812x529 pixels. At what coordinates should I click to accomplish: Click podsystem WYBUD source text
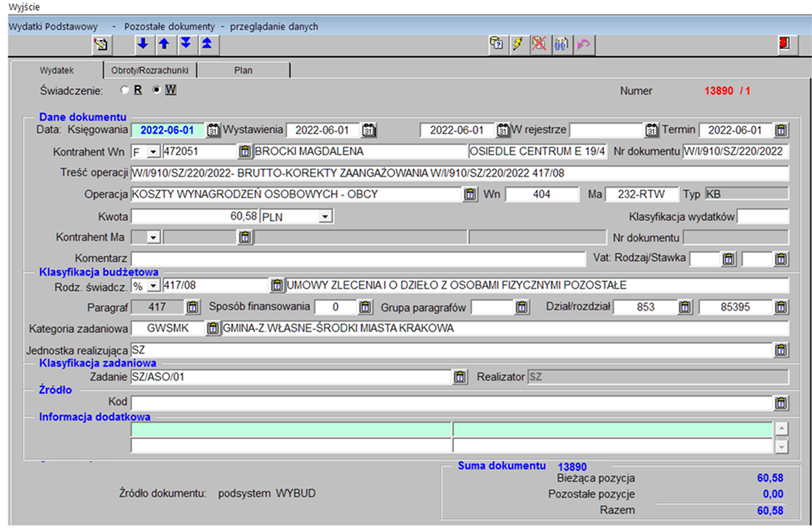pos(267,493)
